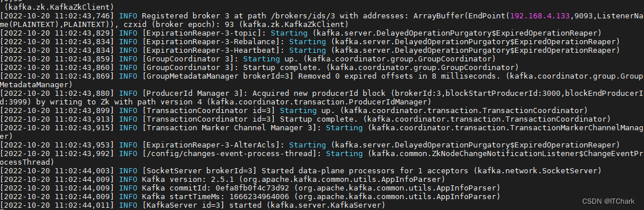This screenshot has height=210, width=644.
Task: Click the cyan 'Starting' after ExpirationReaper-3-topic
Action: click(289, 33)
